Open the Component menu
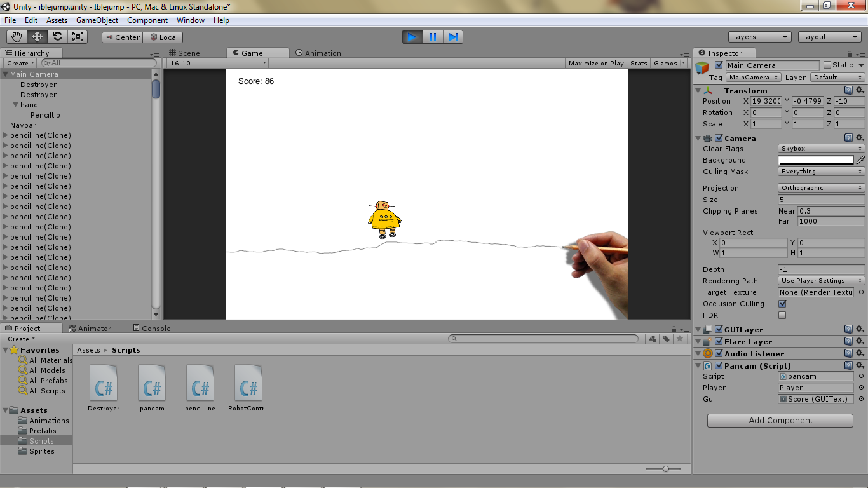 point(147,20)
